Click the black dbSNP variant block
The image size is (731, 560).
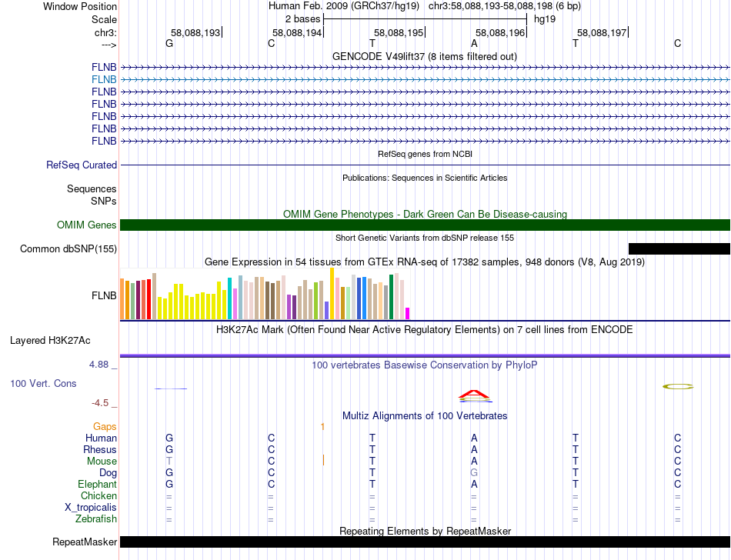tap(679, 248)
